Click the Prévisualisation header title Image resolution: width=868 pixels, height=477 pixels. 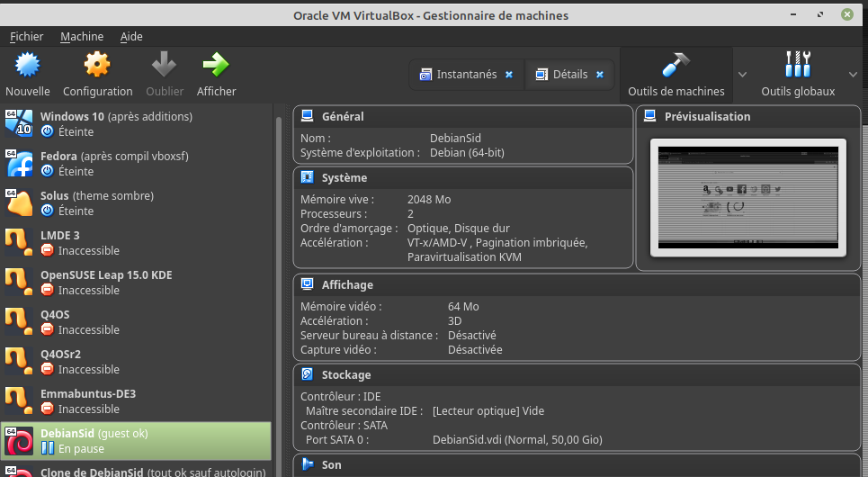pos(708,116)
